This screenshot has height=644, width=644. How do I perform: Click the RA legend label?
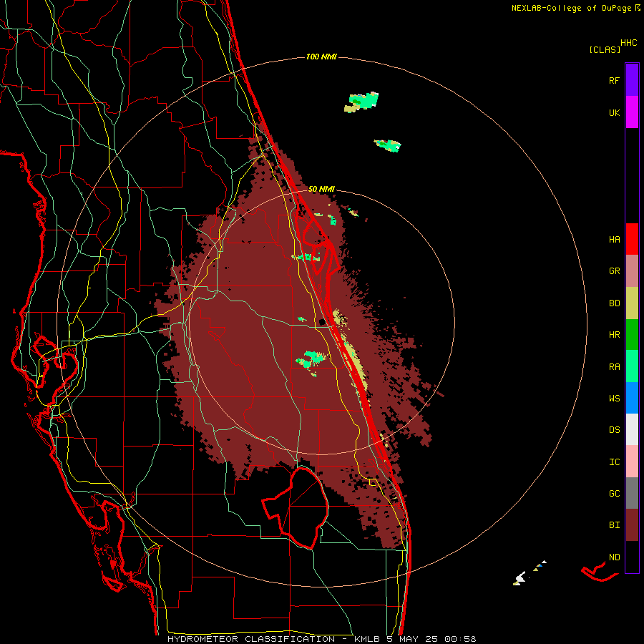click(x=614, y=367)
